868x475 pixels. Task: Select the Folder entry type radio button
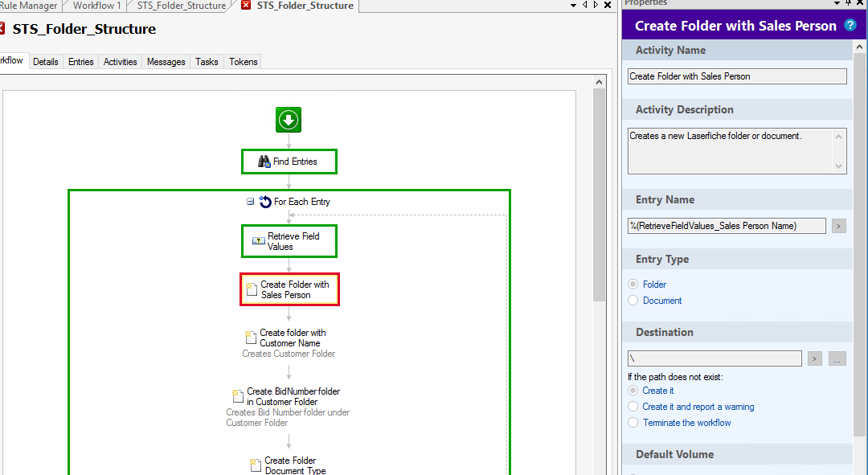[x=633, y=285]
